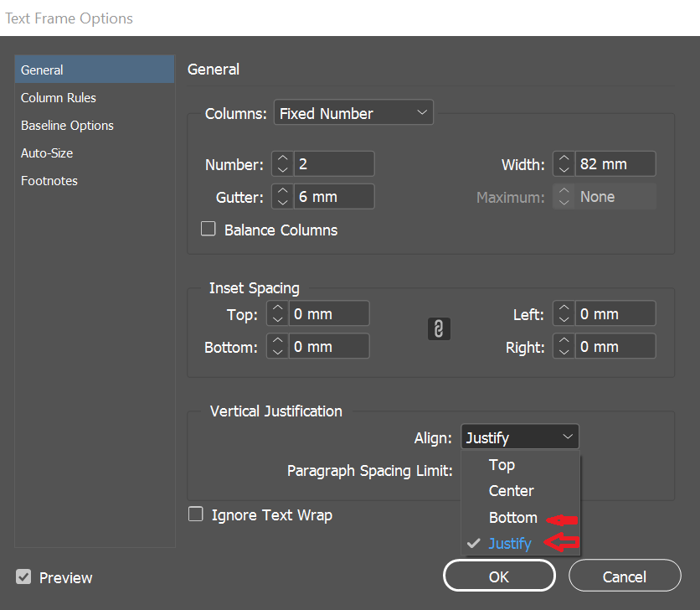Open the Column Rules section
Screen dimensions: 700x610
59,98
